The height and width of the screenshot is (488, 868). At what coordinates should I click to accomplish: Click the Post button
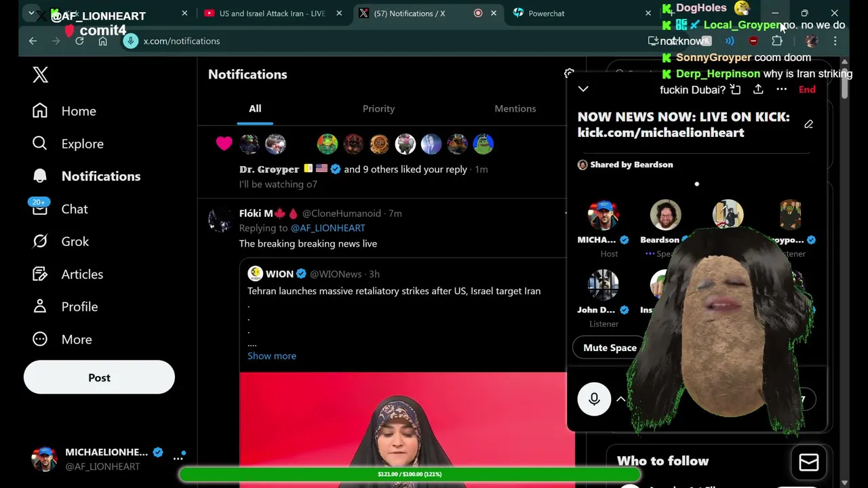tap(99, 378)
